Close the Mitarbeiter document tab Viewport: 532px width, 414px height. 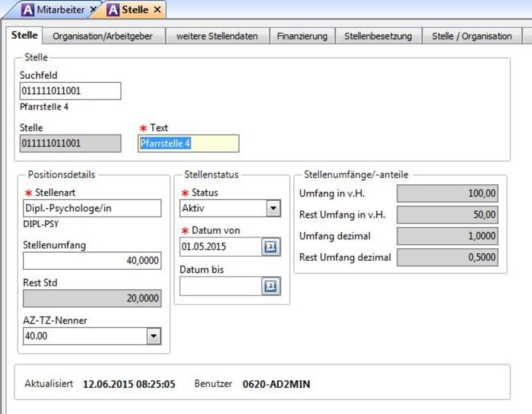point(93,10)
